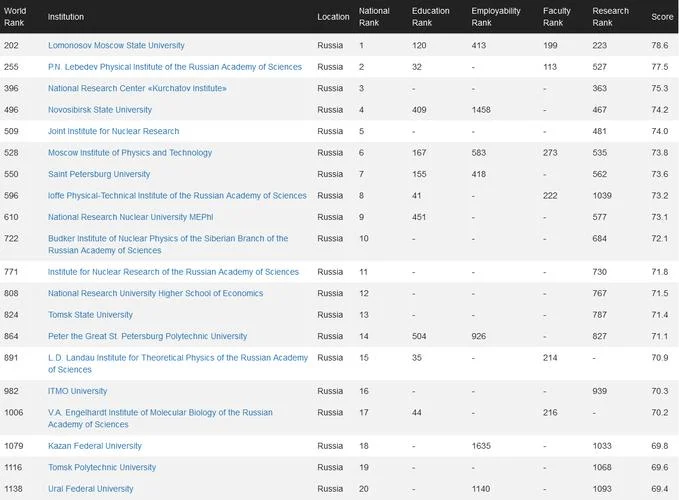Screen dimensions: 679x500
Task: Click the Location column header
Action: coord(333,17)
